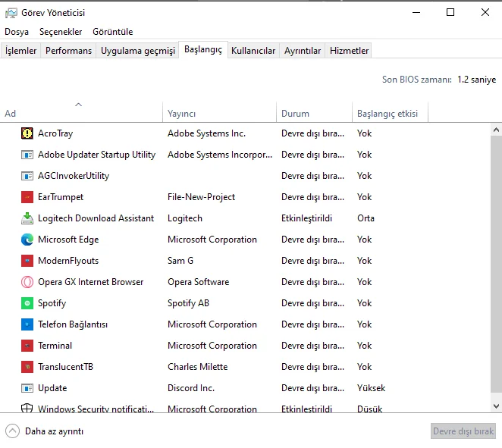Switch to the Hizmetler tab
Screen dimensions: 502x448
point(349,51)
